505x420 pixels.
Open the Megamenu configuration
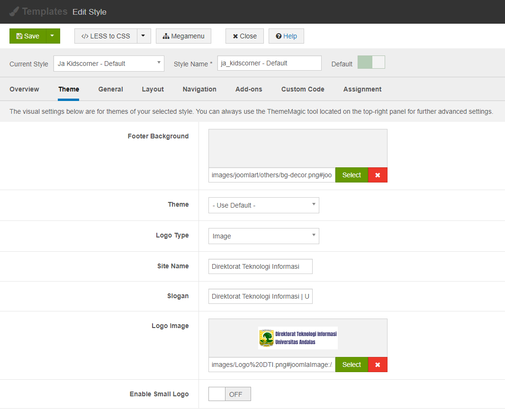183,36
